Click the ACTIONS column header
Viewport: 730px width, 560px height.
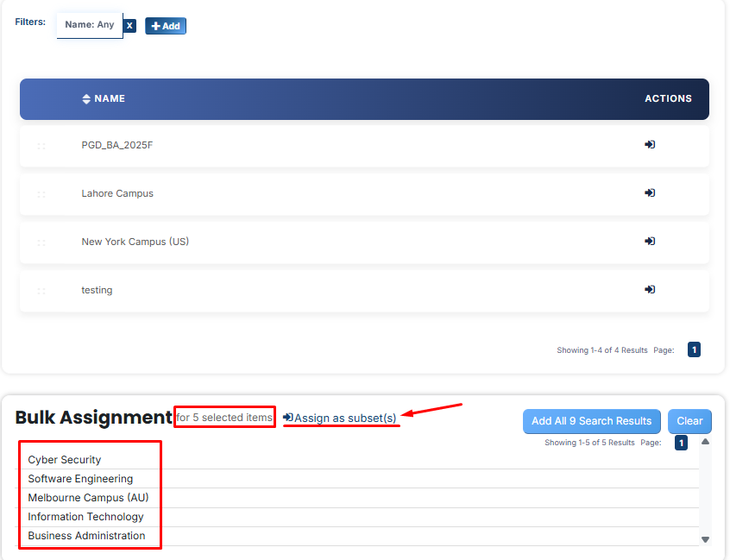668,98
